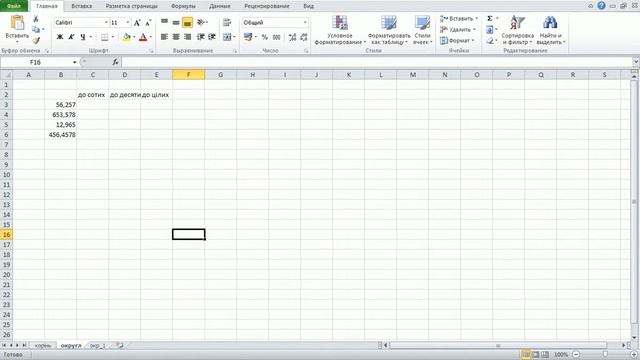Open Стили ячеек gallery

pyautogui.click(x=422, y=30)
